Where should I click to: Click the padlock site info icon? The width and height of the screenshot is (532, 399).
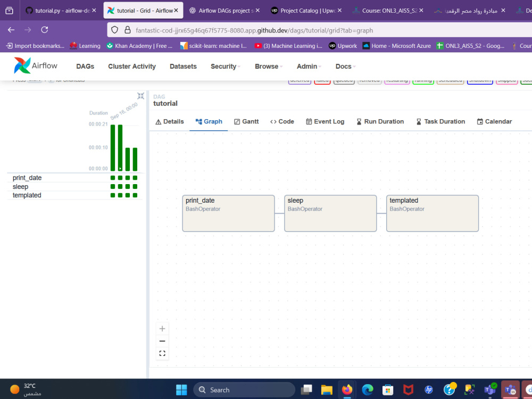(x=128, y=30)
